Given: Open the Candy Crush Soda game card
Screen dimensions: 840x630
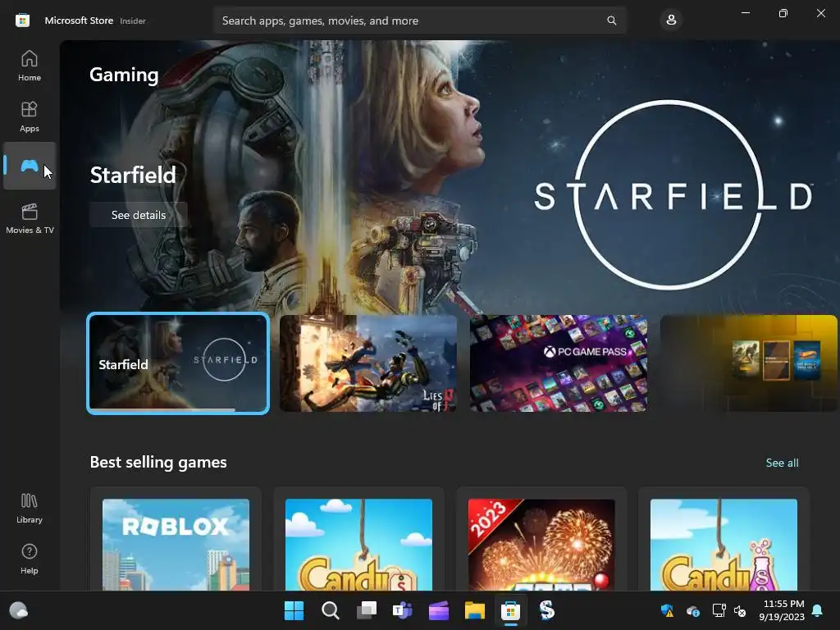Looking at the screenshot, I should [x=724, y=539].
